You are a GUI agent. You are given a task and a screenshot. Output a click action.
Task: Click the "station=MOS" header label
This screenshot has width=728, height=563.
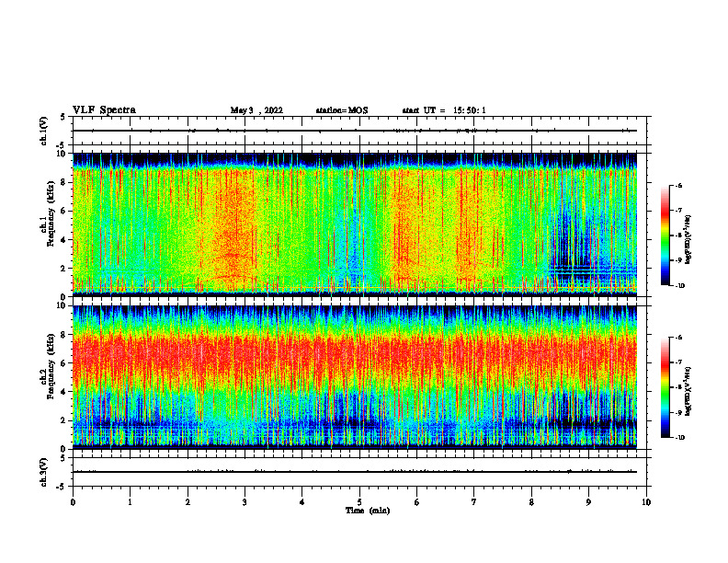pyautogui.click(x=342, y=110)
